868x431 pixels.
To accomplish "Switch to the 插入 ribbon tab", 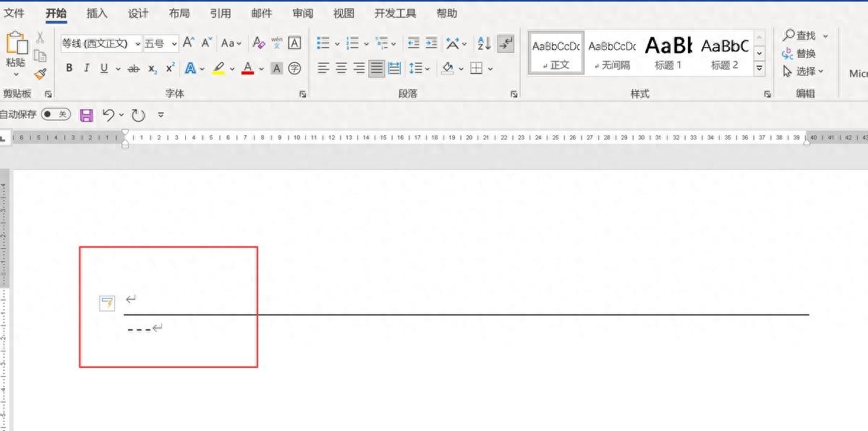I will click(x=96, y=13).
